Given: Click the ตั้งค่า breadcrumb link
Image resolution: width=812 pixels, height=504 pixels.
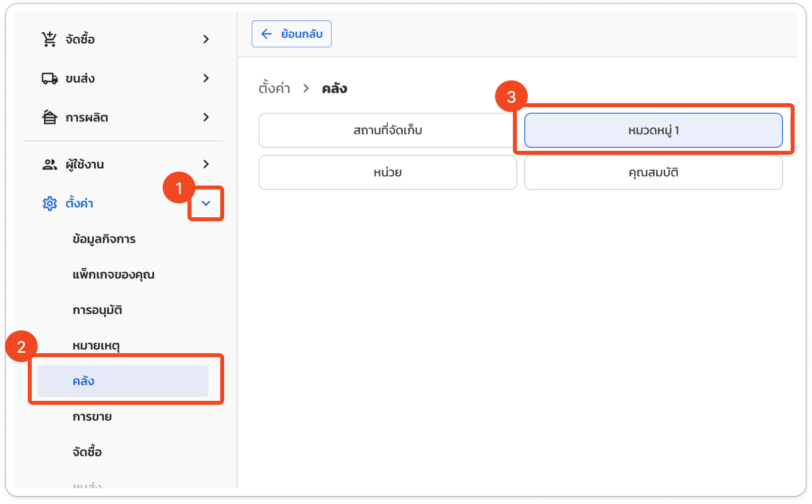Looking at the screenshot, I should [x=274, y=89].
